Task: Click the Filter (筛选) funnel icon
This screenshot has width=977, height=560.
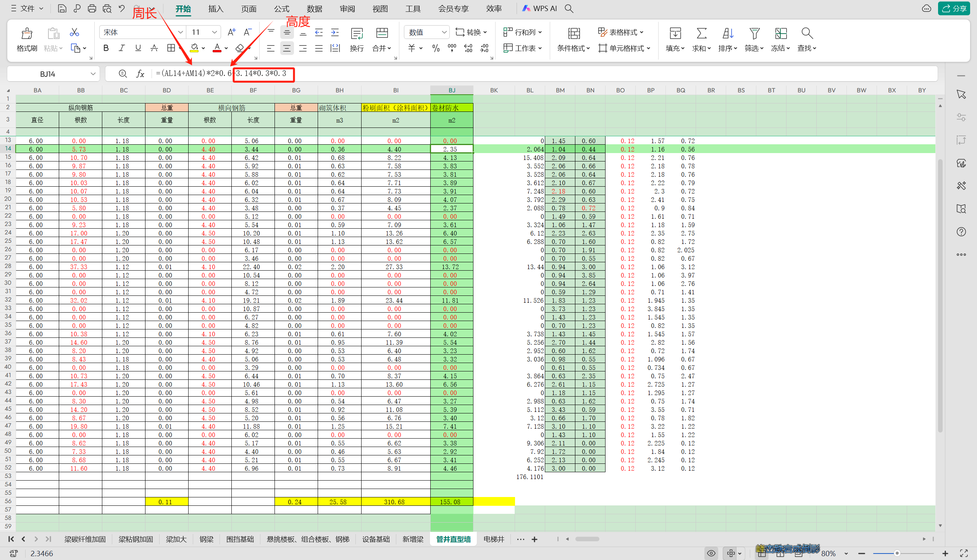Action: coord(754,34)
